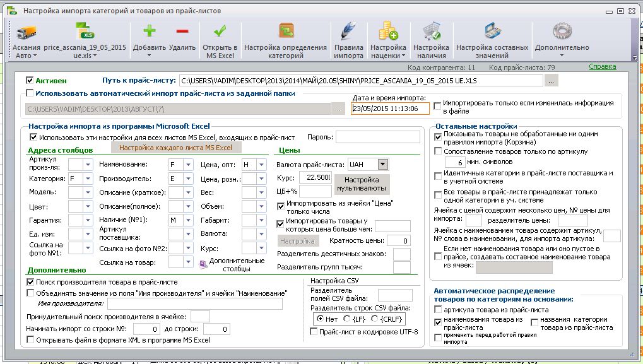Open the price_ascania XLS file icon

pos(85,32)
